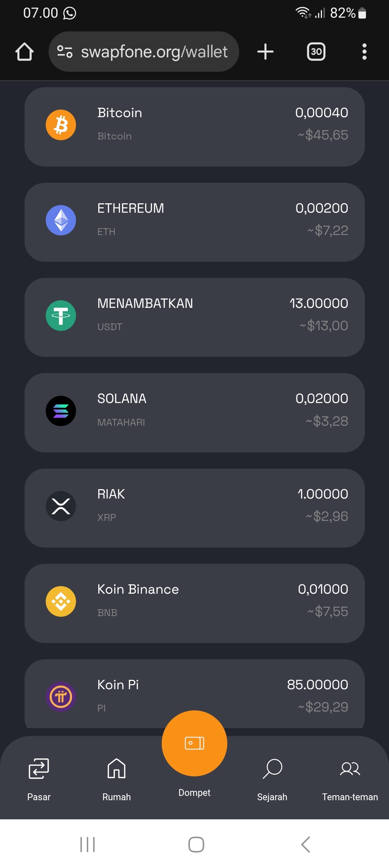
Task: Tap the Ethereum diamond icon
Action: click(61, 220)
